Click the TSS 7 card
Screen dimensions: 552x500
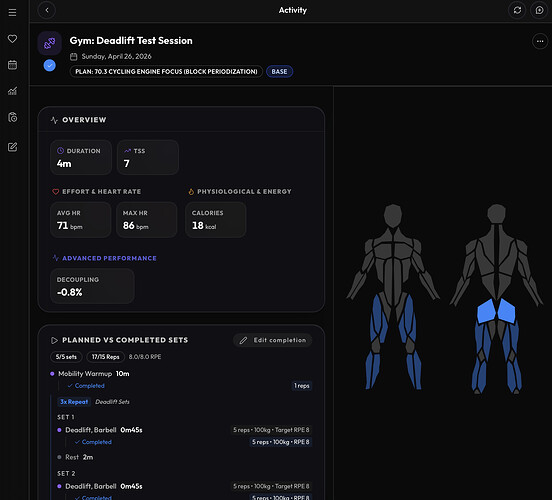pyautogui.click(x=148, y=157)
